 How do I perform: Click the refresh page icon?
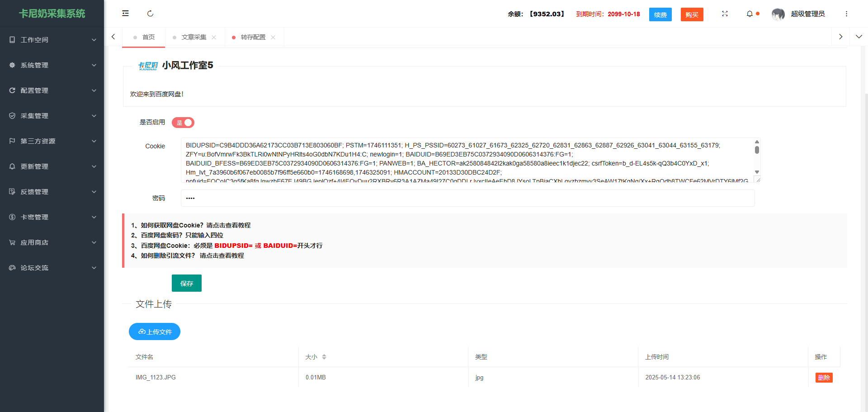tap(151, 14)
